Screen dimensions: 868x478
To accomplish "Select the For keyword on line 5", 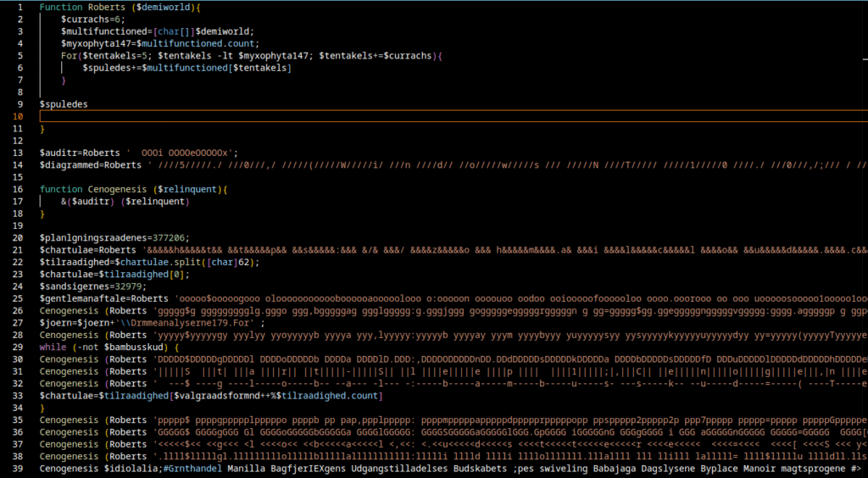I will [x=69, y=55].
